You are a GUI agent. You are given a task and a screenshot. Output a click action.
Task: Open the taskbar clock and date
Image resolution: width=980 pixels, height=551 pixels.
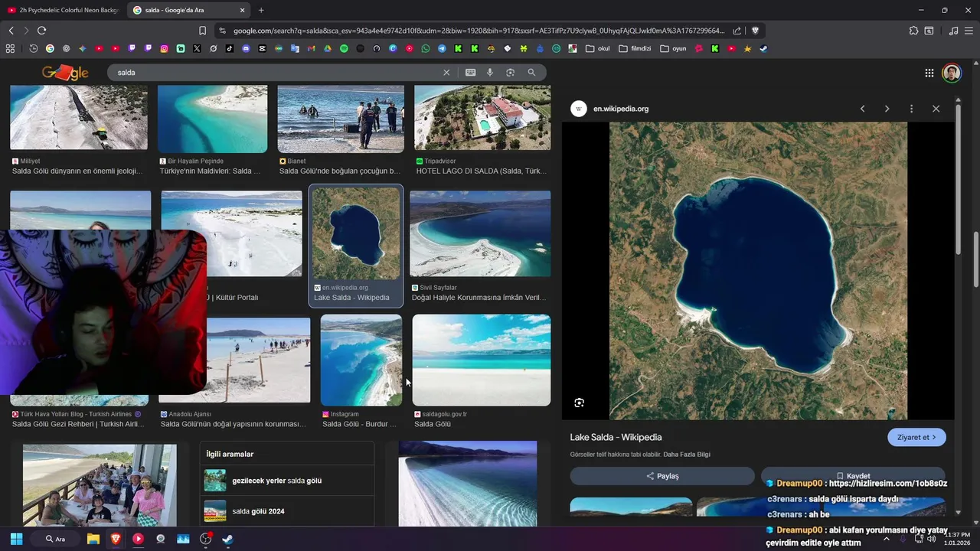coord(958,539)
